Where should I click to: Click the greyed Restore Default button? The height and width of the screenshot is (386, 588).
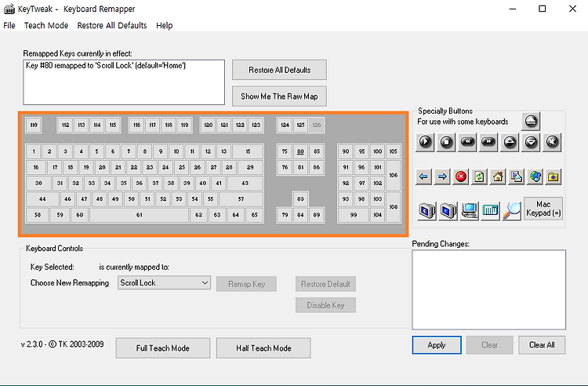(325, 284)
